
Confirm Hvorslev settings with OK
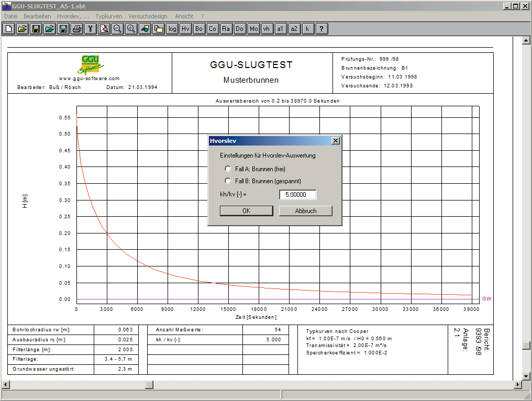(246, 210)
